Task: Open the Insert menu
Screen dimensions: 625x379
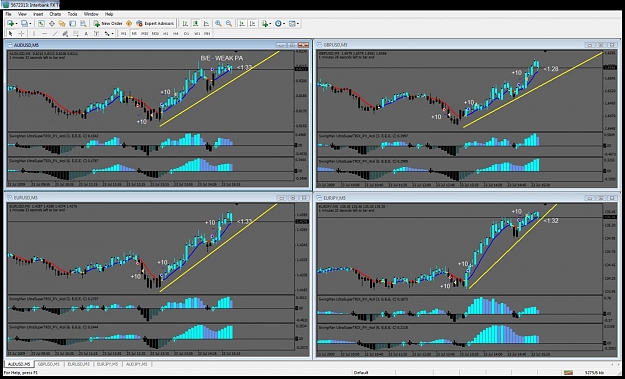Action: point(38,14)
